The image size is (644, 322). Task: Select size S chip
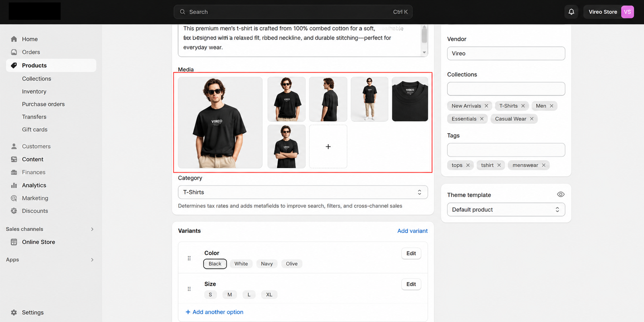click(210, 295)
